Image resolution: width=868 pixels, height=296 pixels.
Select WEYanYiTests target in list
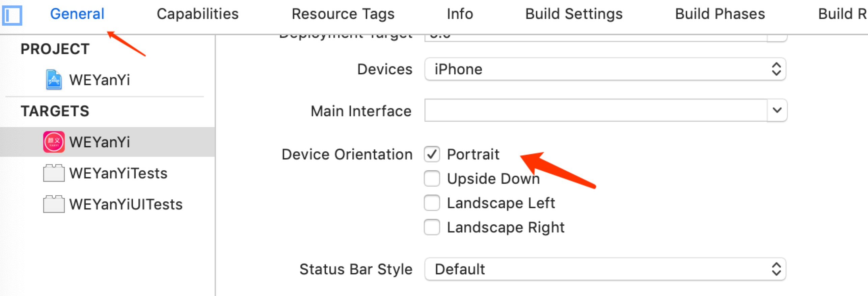coord(118,173)
